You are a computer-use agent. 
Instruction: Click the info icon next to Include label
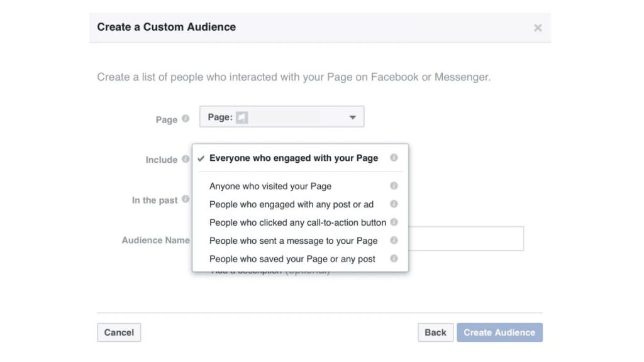(x=186, y=159)
